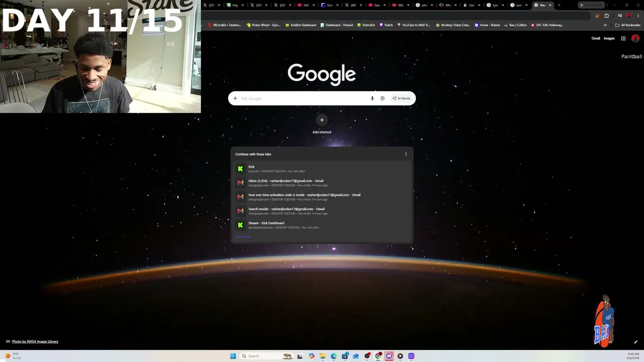Click the Images link at top right

coord(609,38)
